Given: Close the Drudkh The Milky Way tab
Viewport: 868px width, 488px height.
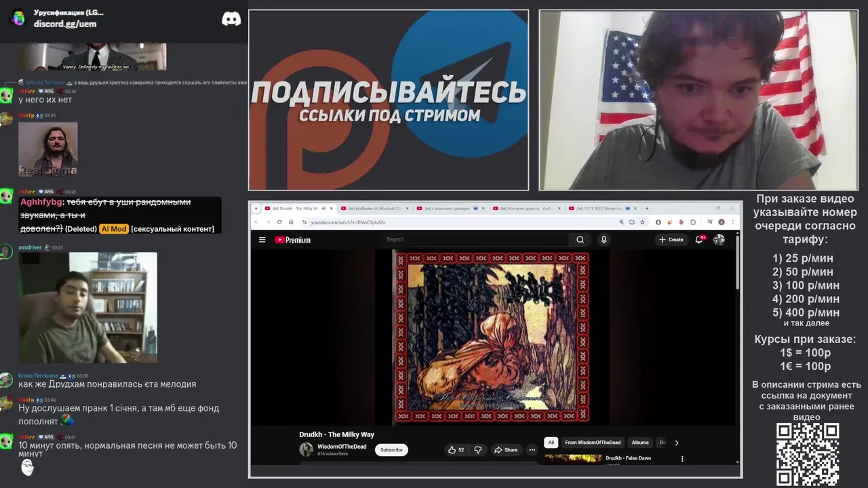Looking at the screenshot, I should pyautogui.click(x=331, y=208).
